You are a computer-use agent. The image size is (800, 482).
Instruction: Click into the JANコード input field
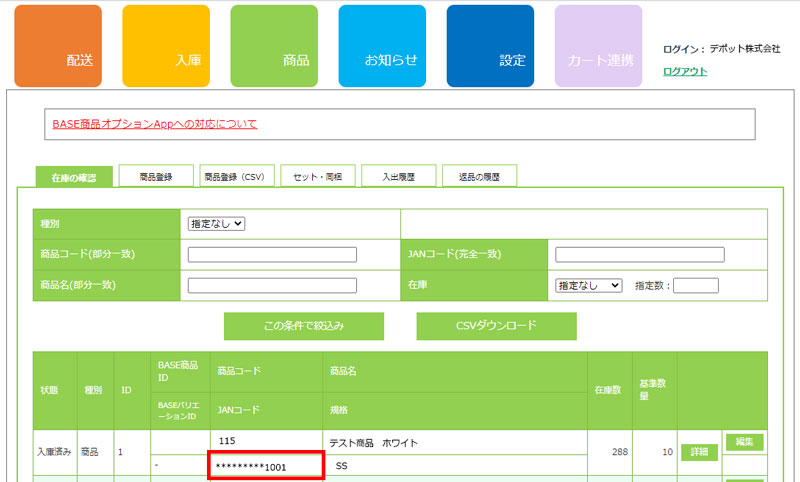pos(639,255)
